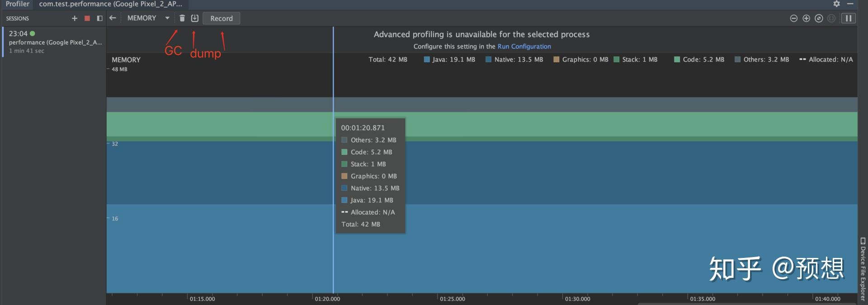868x305 pixels.
Task: Hide the Profiler tool window
Action: (x=850, y=4)
